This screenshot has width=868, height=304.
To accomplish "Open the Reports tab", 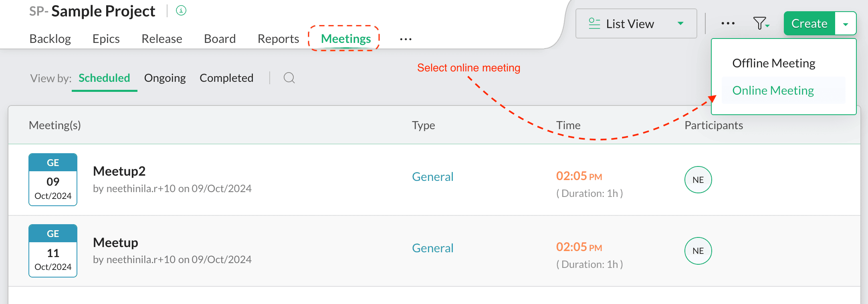I will (x=278, y=39).
